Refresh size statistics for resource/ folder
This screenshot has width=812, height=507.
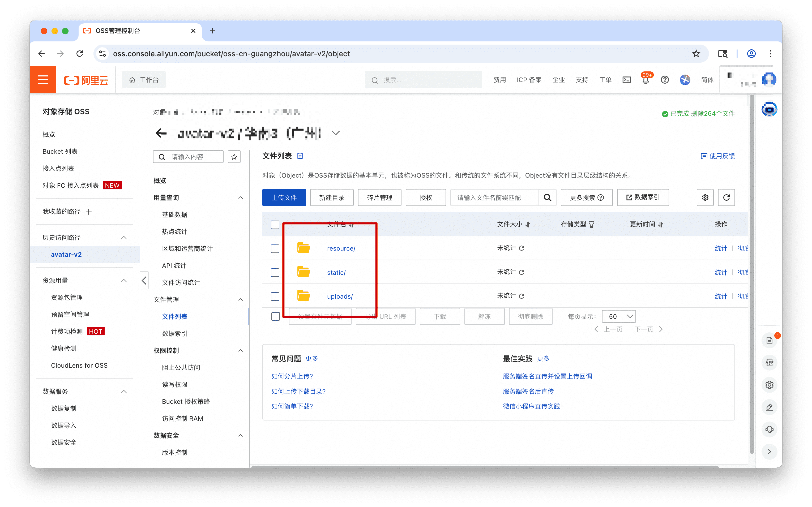coord(522,248)
